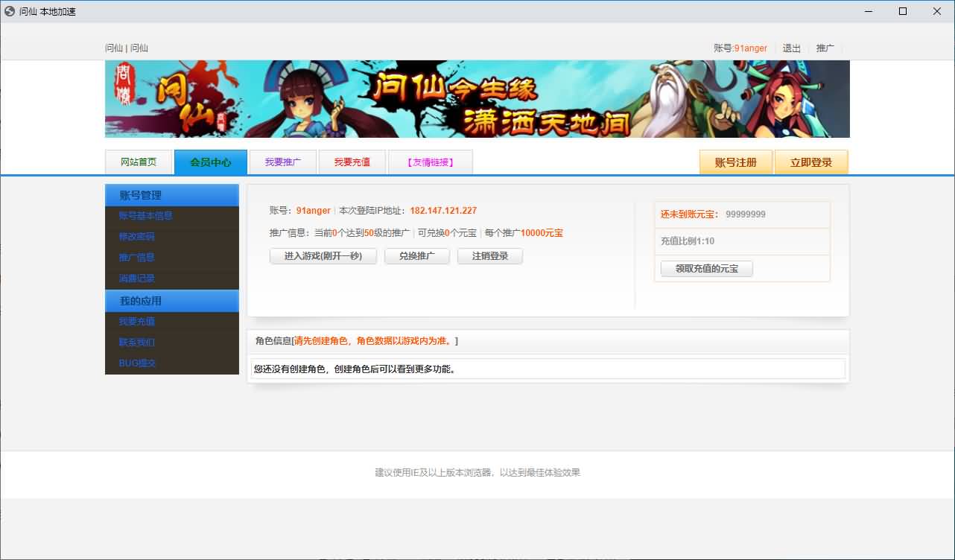Image resolution: width=955 pixels, height=560 pixels.
Task: Switch to the 会员中心 tab
Action: 211,162
